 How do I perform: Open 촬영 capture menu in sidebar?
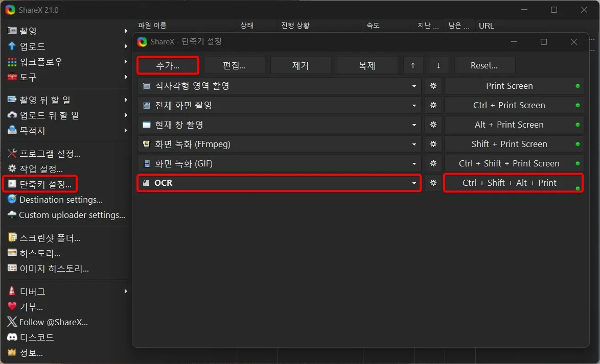(x=67, y=31)
